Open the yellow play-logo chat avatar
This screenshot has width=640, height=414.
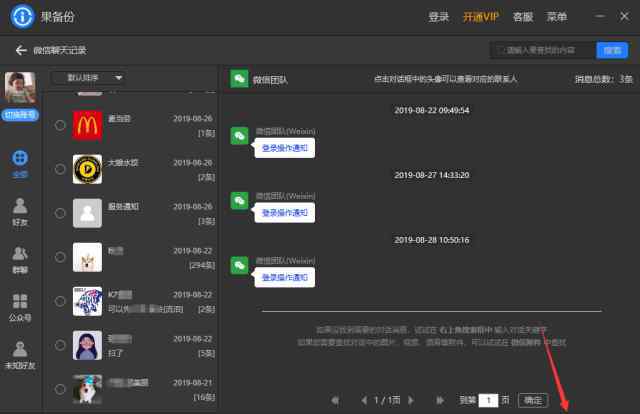(87, 169)
